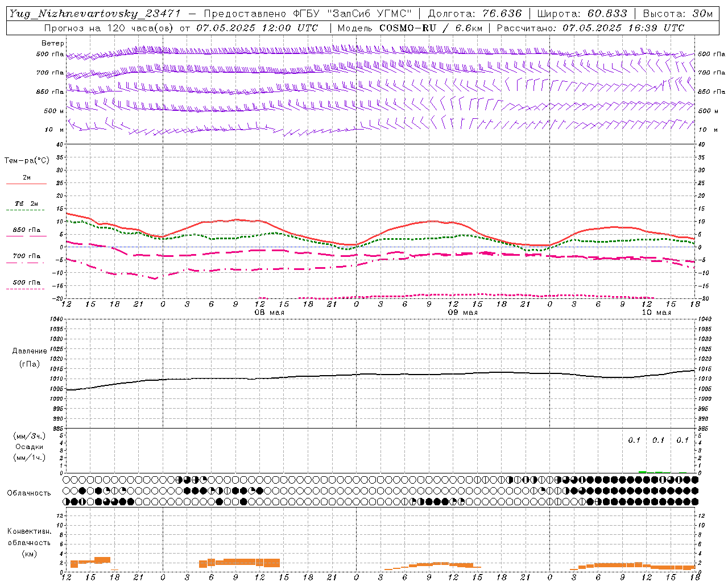Click the (гПа) pressure unit label
Viewport: 728px width, 582px height.
(x=30, y=364)
